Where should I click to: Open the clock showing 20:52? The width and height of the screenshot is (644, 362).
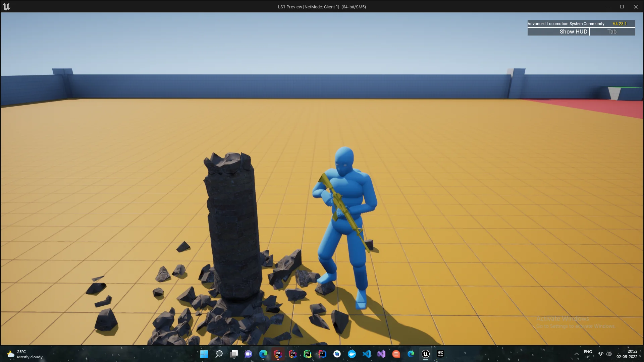[x=627, y=354]
